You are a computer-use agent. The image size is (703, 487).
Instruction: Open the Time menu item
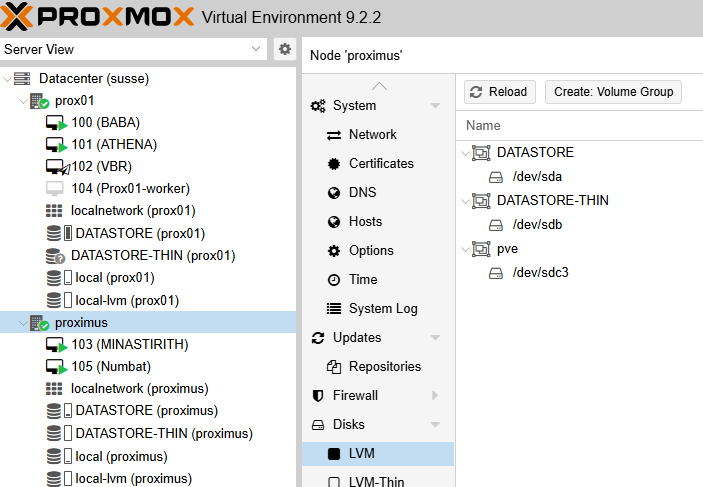[363, 279]
